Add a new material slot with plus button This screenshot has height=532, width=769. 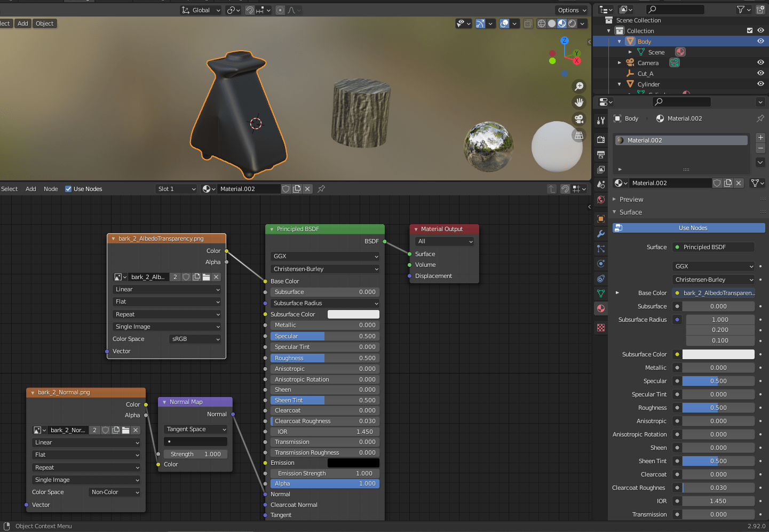(760, 137)
